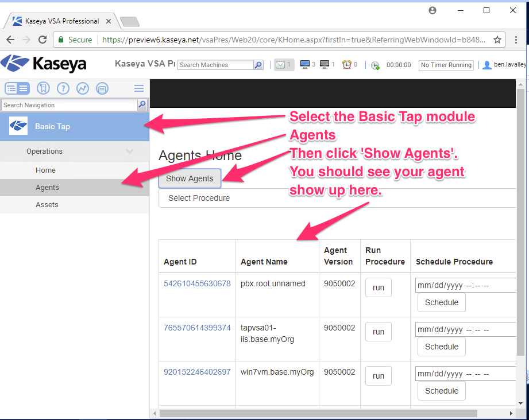Click schedule date field for win7vm.base.myOrg
Viewport: 529px width, 420px height.
pyautogui.click(x=466, y=374)
